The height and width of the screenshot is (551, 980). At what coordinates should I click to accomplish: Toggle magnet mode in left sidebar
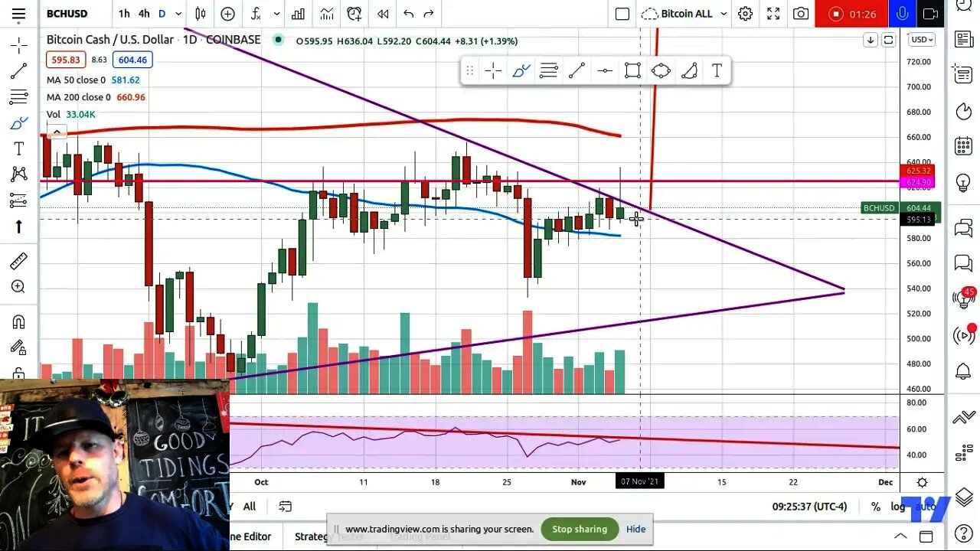[x=18, y=321]
